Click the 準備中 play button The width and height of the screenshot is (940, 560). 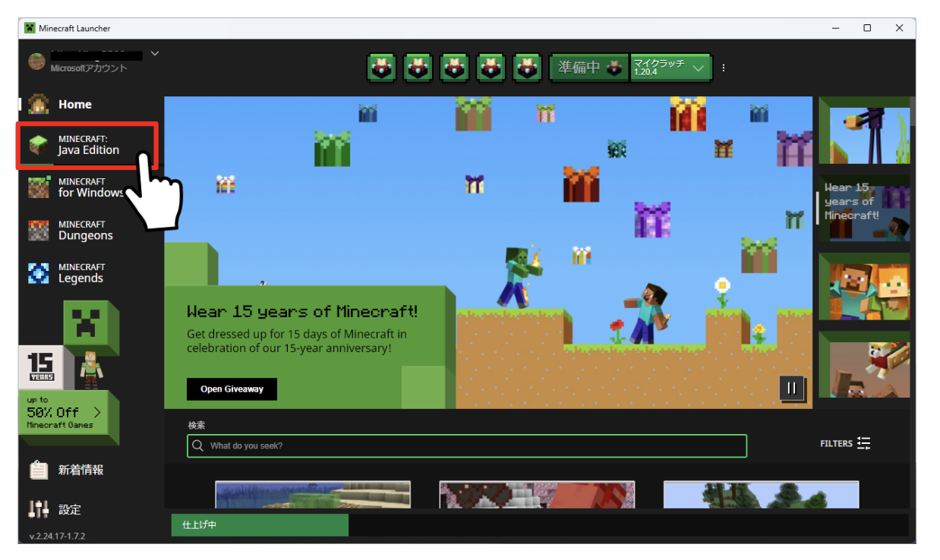[x=590, y=68]
